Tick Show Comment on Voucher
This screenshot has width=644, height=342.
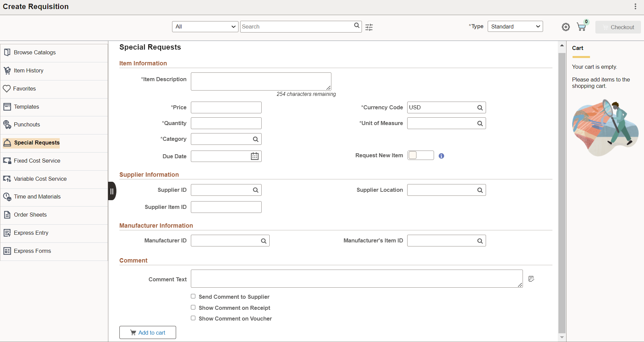pos(193,318)
